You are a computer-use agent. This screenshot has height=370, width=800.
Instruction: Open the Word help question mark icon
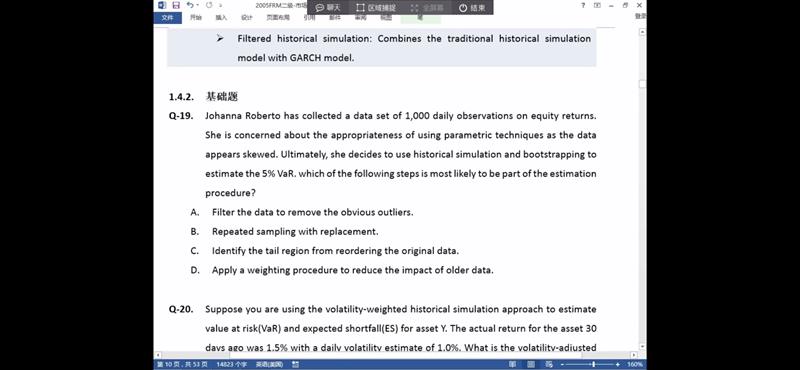[583, 6]
